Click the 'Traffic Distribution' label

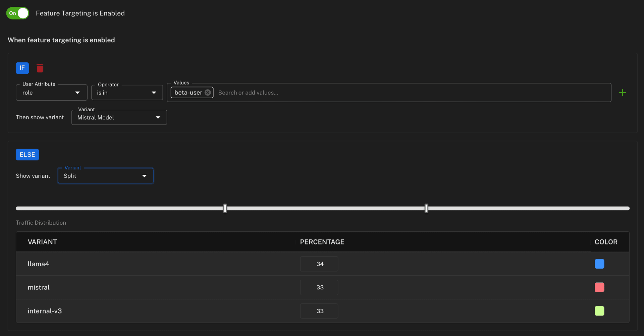coord(41,223)
